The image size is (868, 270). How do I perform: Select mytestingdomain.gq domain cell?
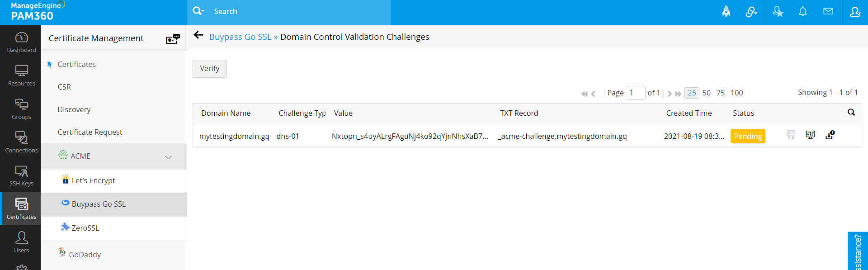(x=234, y=136)
